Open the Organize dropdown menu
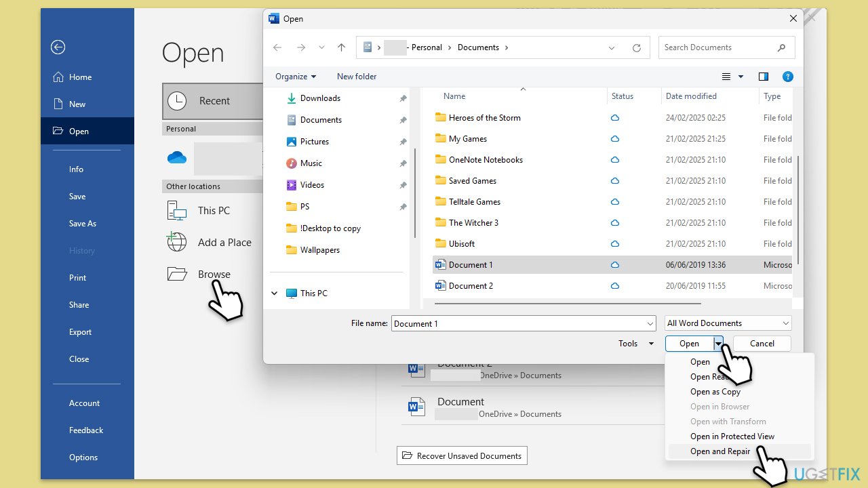The image size is (868, 488). [296, 77]
